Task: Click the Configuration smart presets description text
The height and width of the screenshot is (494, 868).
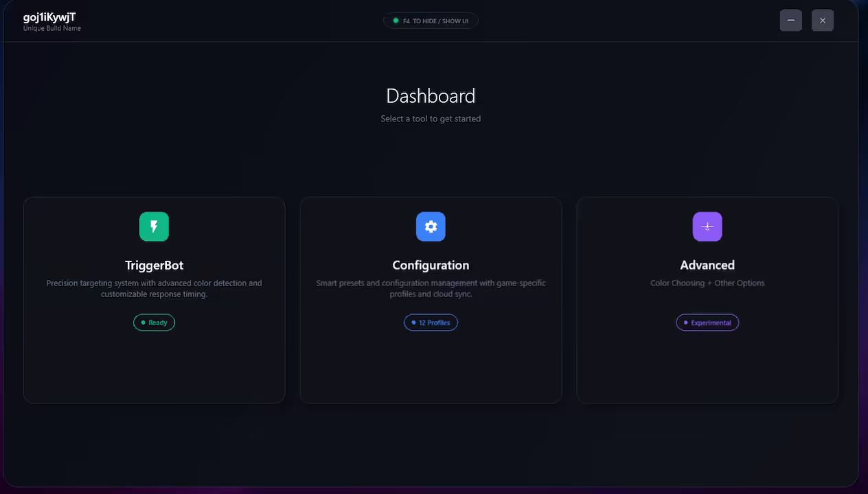Action: coord(431,288)
